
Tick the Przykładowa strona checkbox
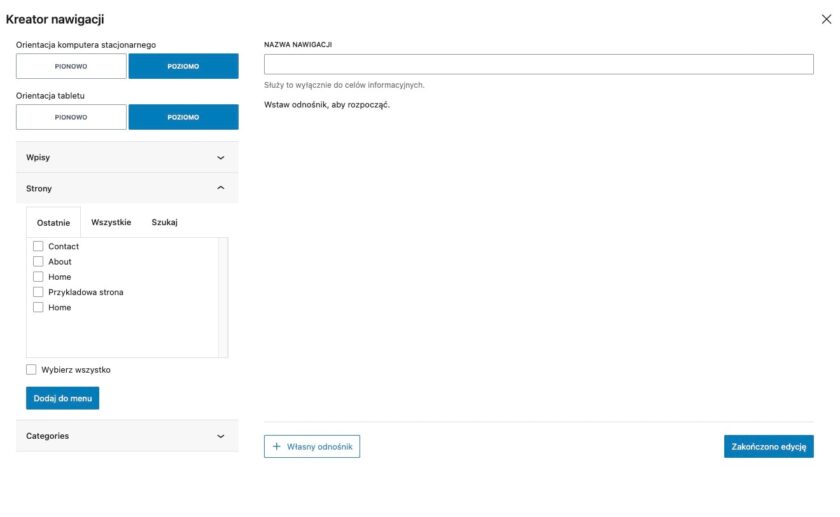point(38,292)
